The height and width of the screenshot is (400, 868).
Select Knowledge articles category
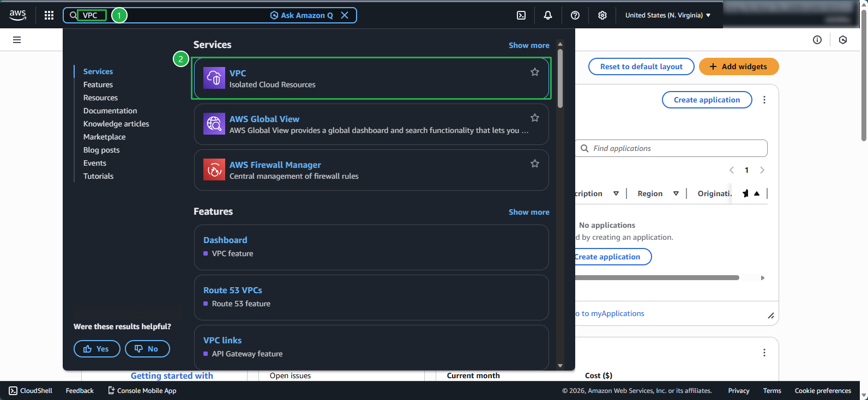pos(116,124)
